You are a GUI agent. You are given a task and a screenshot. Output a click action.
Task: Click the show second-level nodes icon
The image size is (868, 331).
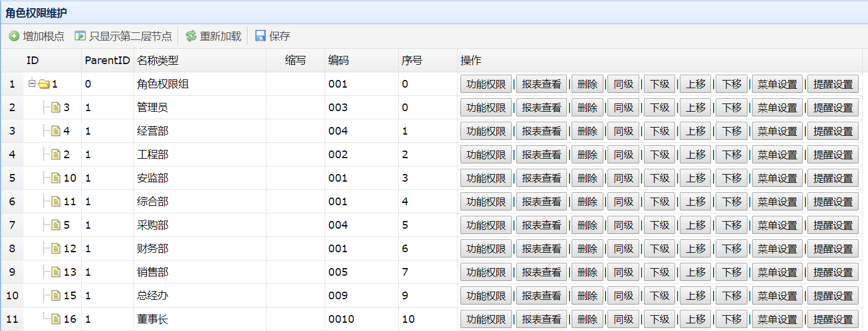pyautogui.click(x=80, y=36)
